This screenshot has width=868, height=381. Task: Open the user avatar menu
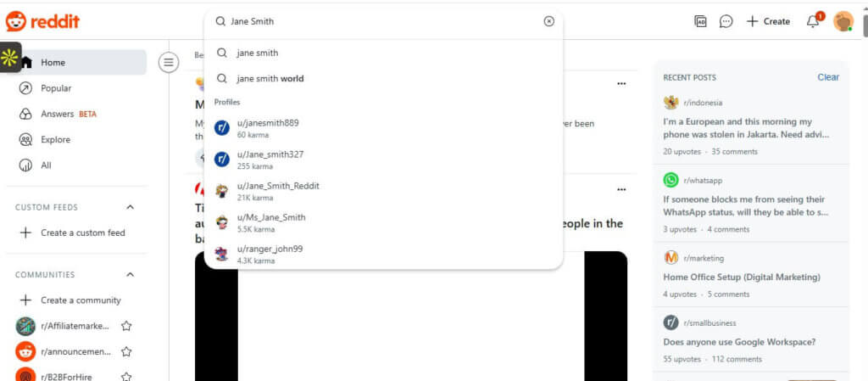coord(843,21)
